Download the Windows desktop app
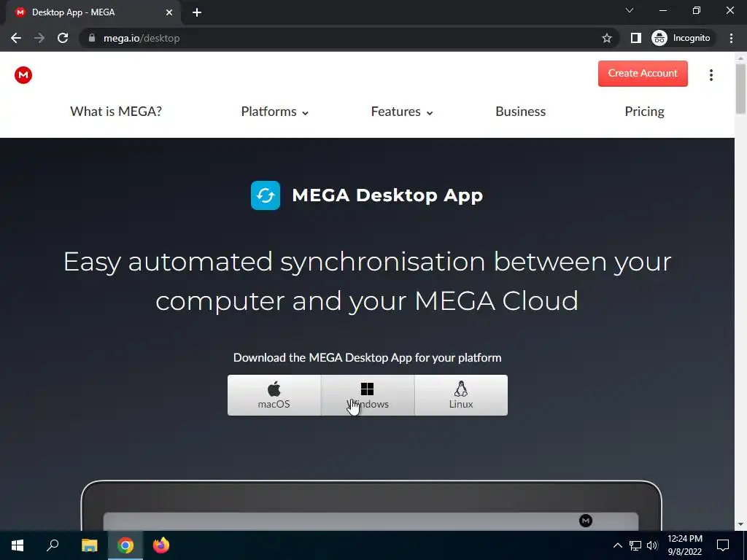 point(368,395)
